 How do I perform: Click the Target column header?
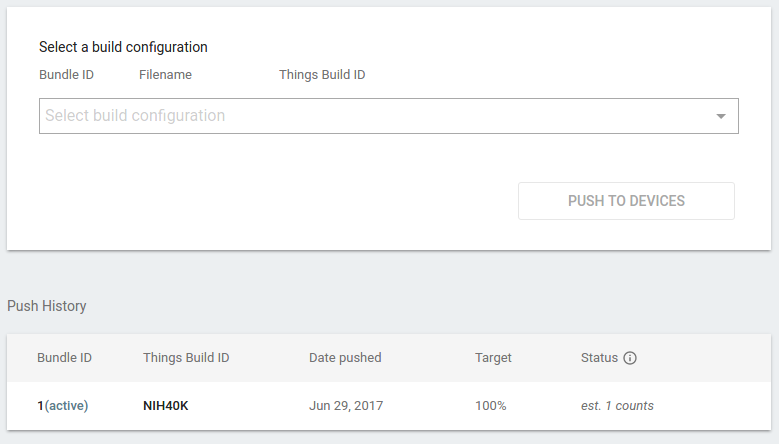493,358
